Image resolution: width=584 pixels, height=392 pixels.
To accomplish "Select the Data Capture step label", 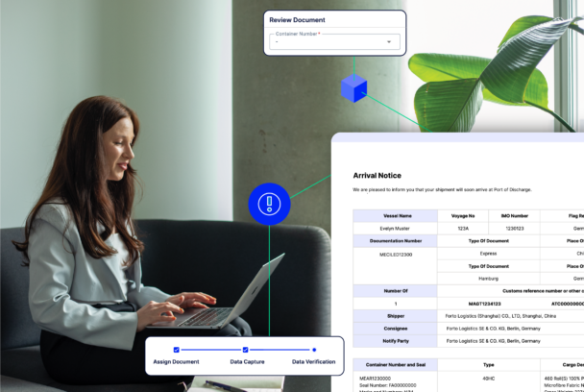I will click(245, 361).
